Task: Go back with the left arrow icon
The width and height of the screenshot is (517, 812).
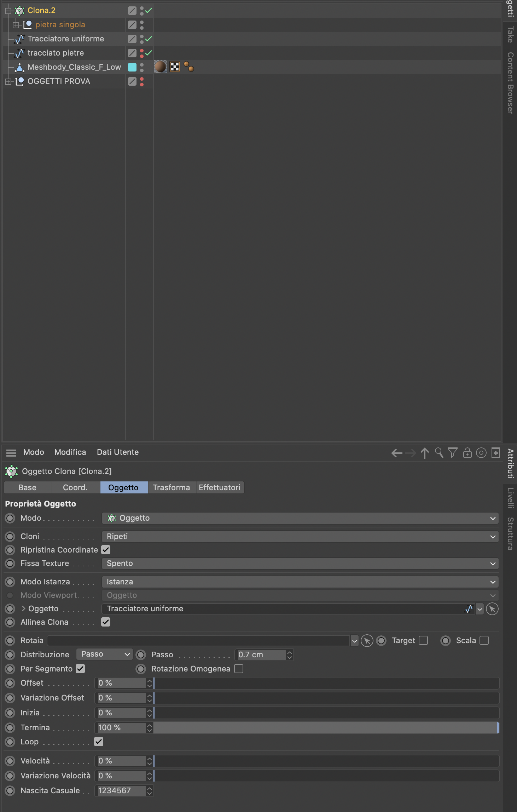Action: pyautogui.click(x=397, y=453)
